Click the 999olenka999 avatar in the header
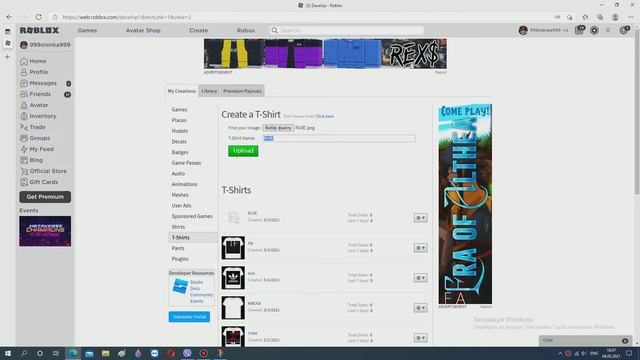 523,31
